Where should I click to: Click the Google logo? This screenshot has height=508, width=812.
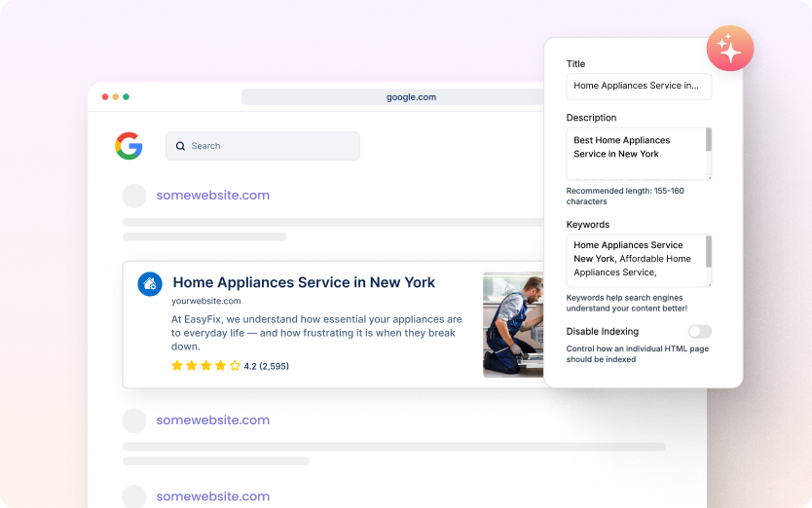pyautogui.click(x=129, y=146)
